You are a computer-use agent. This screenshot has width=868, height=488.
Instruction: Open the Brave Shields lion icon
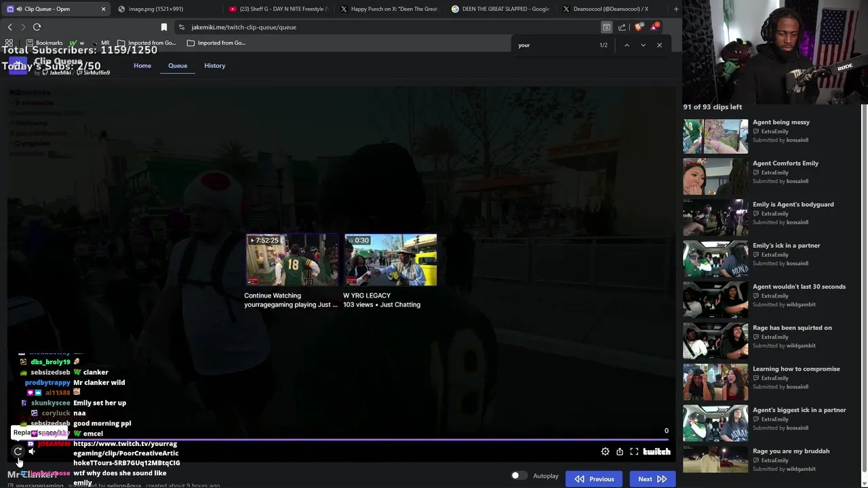[x=638, y=27]
